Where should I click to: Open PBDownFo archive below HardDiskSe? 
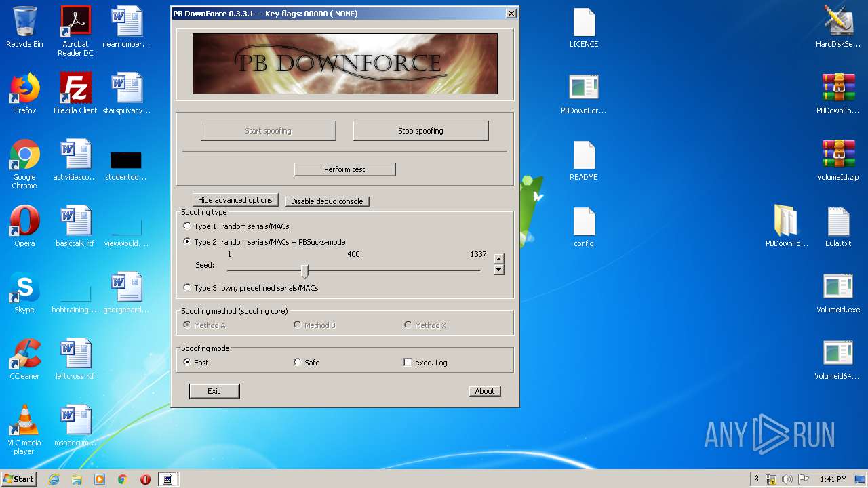point(838,94)
